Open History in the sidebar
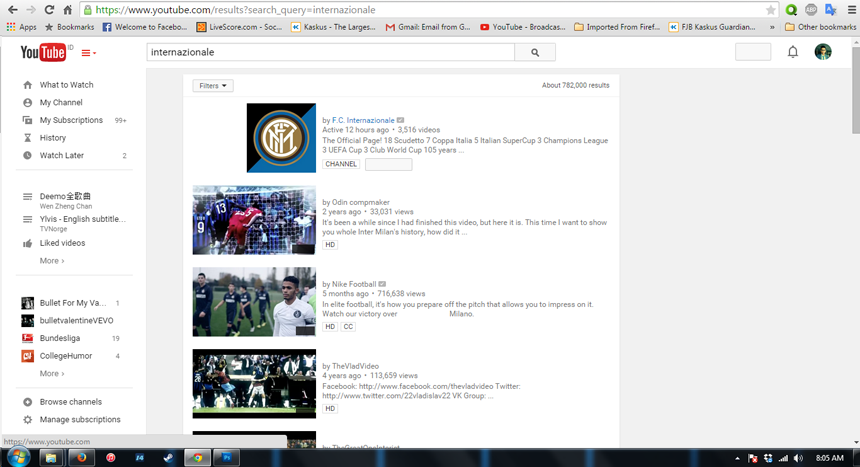 tap(53, 138)
